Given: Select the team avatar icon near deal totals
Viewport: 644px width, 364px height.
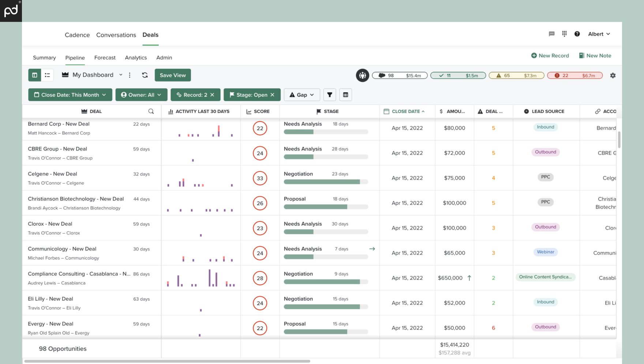Looking at the screenshot, I should (x=362, y=75).
